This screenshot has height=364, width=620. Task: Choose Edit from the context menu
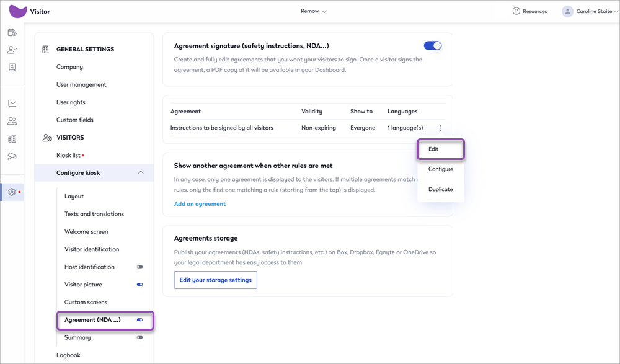[x=433, y=149]
